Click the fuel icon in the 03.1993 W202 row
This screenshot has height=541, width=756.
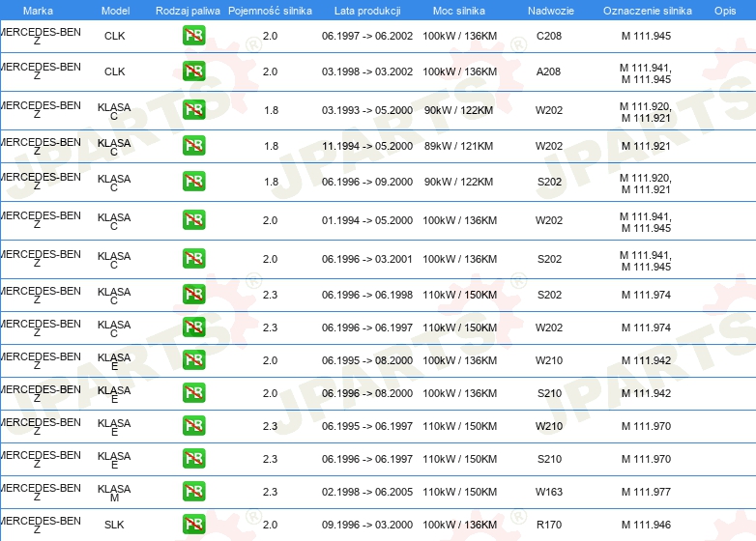coord(193,110)
